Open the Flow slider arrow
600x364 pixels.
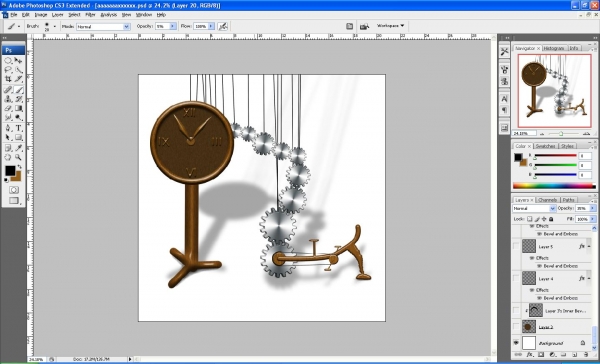click(x=211, y=26)
